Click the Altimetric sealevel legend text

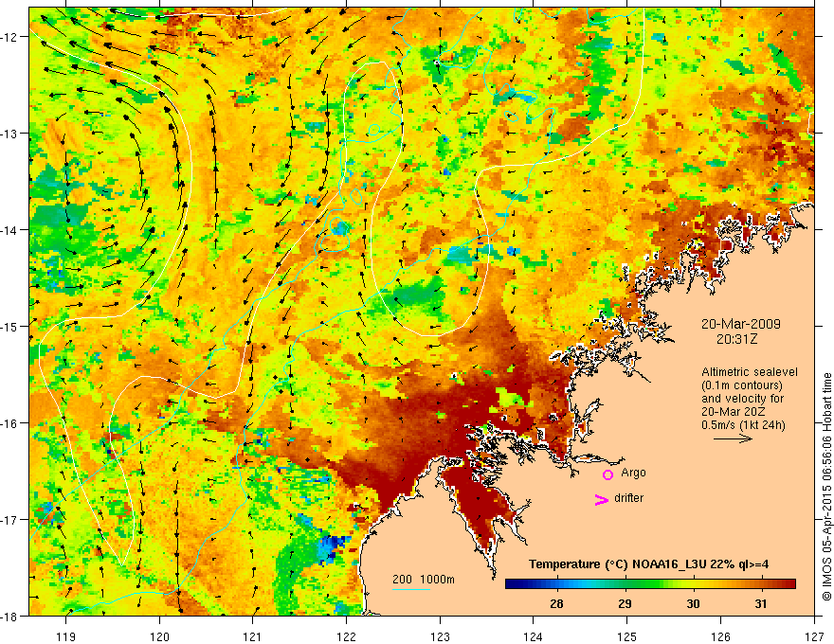click(x=750, y=372)
